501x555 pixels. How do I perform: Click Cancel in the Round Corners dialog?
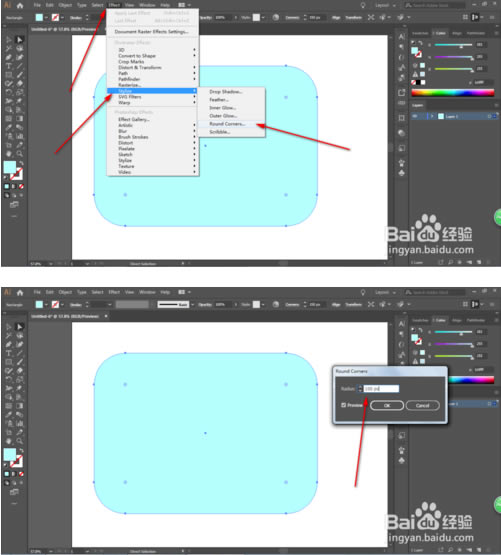click(423, 406)
